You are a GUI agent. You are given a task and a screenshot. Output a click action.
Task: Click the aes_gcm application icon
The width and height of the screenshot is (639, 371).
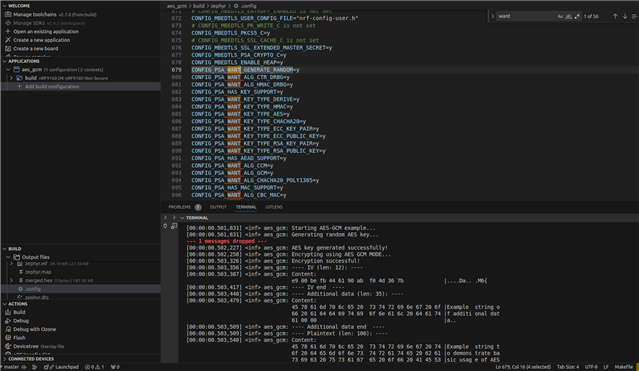pyautogui.click(x=17, y=69)
